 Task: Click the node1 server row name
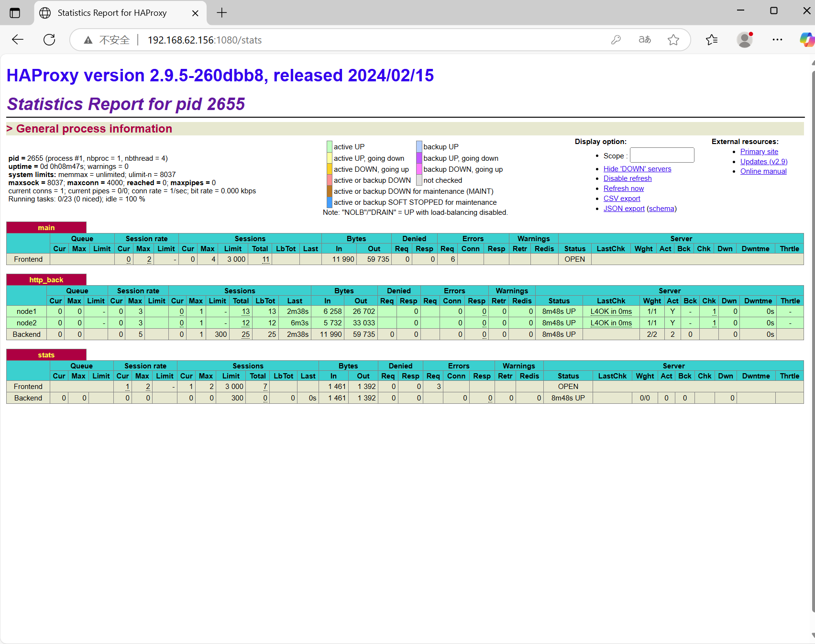[27, 311]
